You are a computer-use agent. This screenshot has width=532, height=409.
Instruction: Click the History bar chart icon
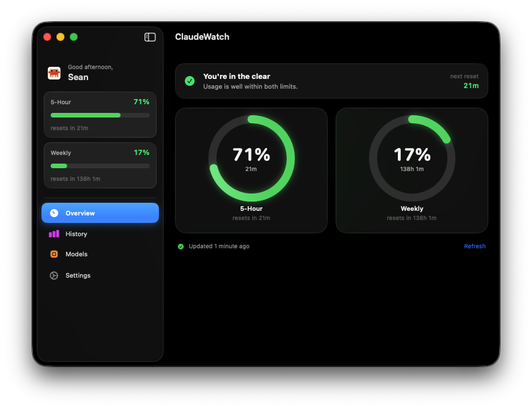pyautogui.click(x=54, y=234)
